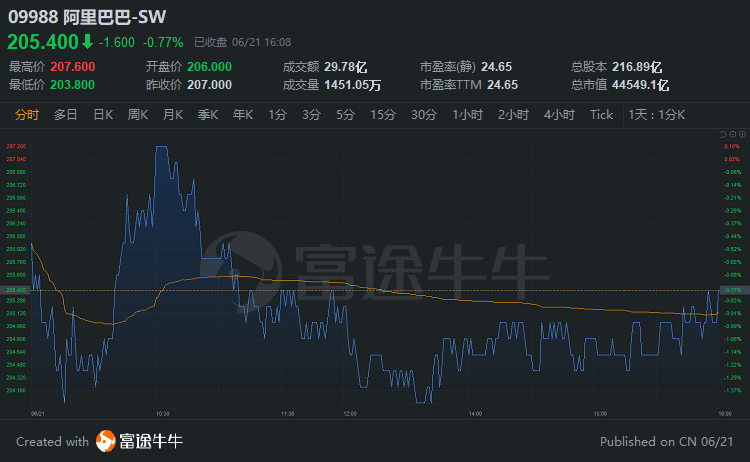This screenshot has width=750, height=462.
Task: Click the 市盈率(静) value 24.65
Action: click(x=496, y=66)
